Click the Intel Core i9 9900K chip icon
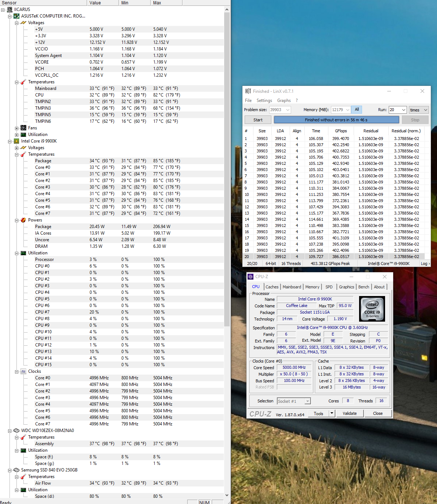437x504 pixels. click(16, 141)
